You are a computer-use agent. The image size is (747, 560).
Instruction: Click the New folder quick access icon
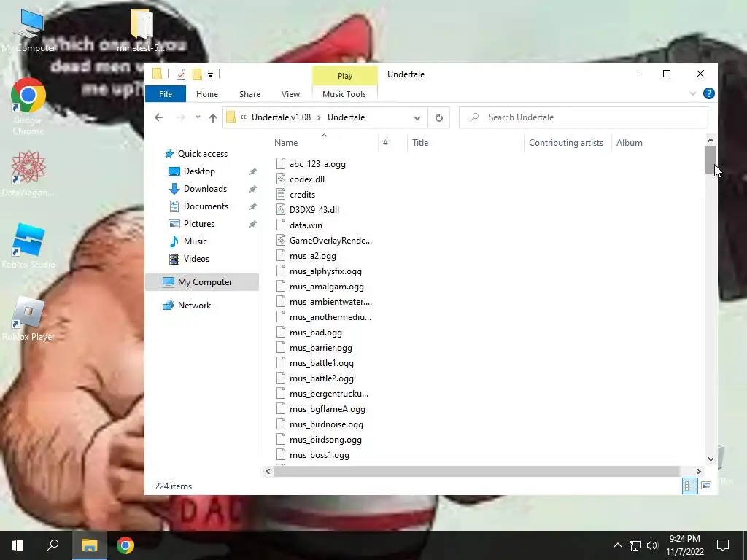197,74
